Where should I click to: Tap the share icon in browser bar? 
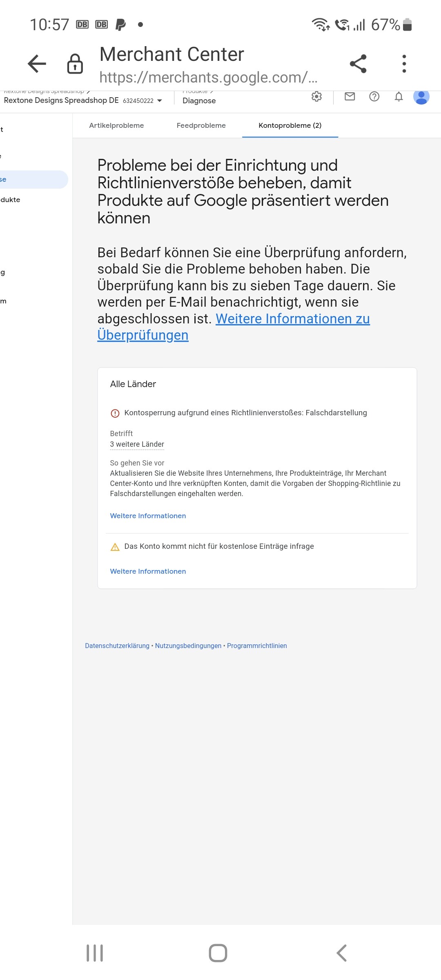click(x=358, y=64)
